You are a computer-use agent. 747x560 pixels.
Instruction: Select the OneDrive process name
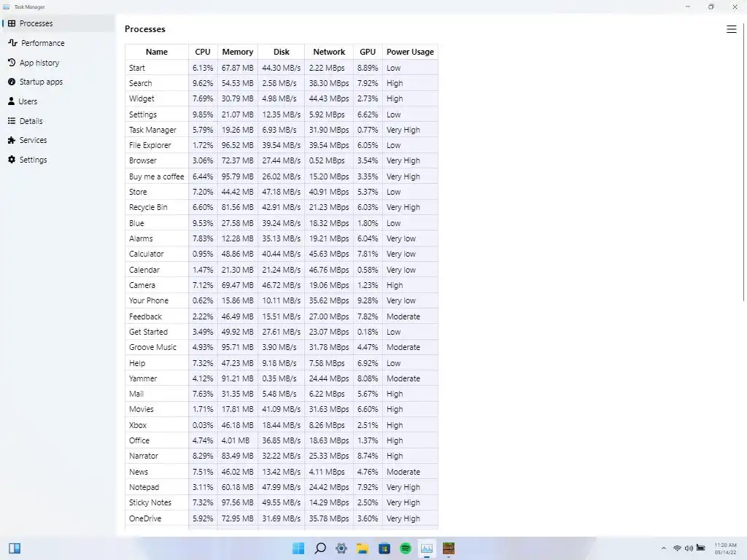pos(145,518)
